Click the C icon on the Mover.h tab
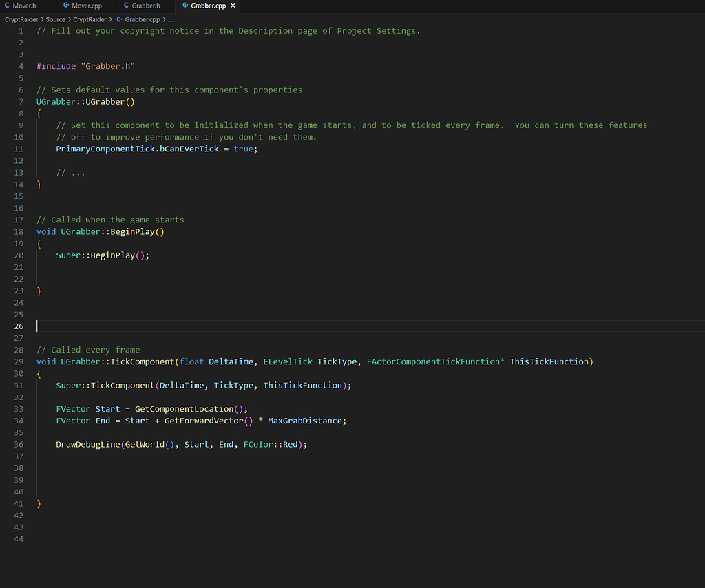The height and width of the screenshot is (588, 705). click(x=7, y=5)
